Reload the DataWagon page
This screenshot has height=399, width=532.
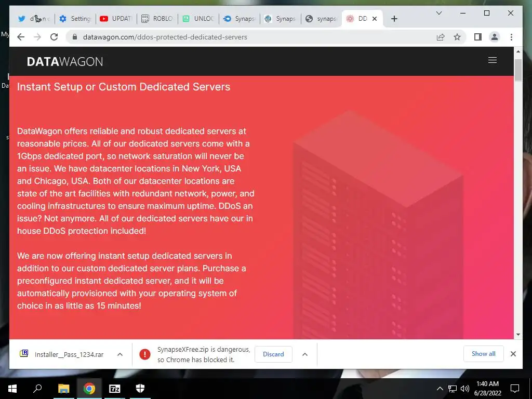click(54, 37)
